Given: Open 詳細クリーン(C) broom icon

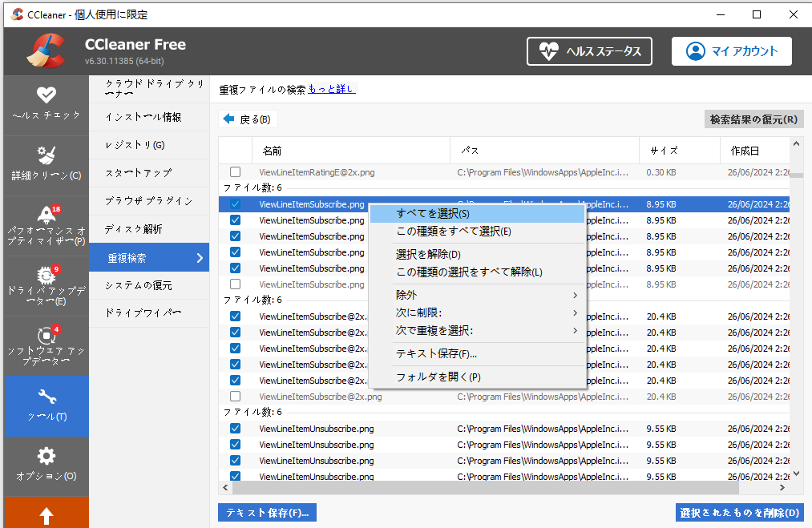Looking at the screenshot, I should point(46,155).
